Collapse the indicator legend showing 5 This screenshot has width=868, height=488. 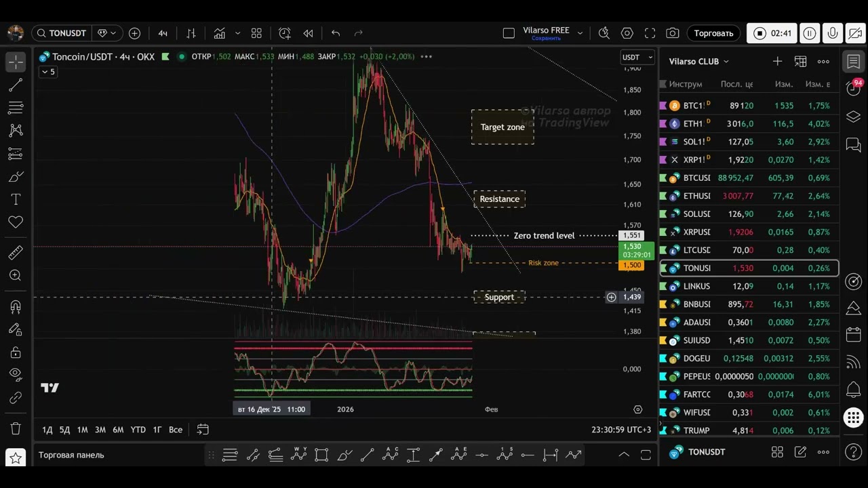pos(47,72)
